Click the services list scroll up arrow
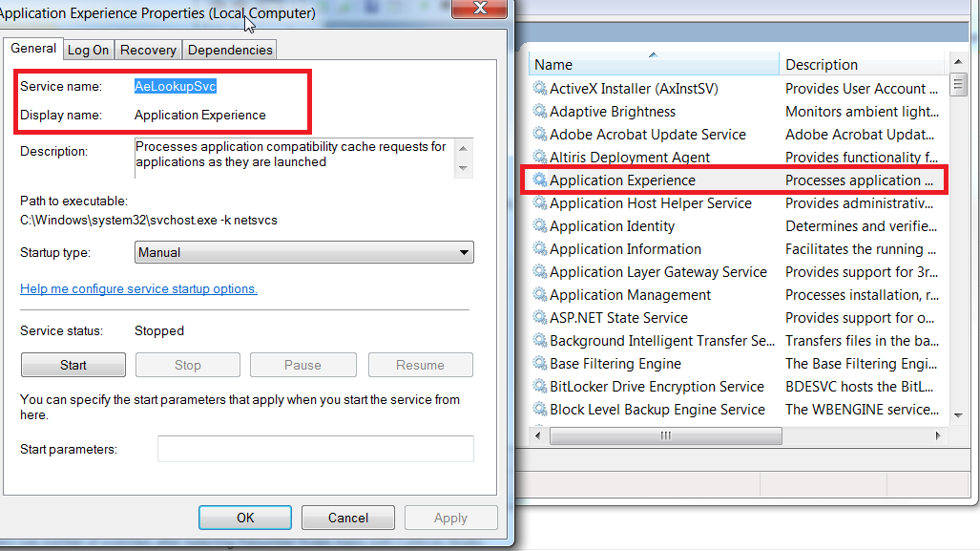 (958, 62)
